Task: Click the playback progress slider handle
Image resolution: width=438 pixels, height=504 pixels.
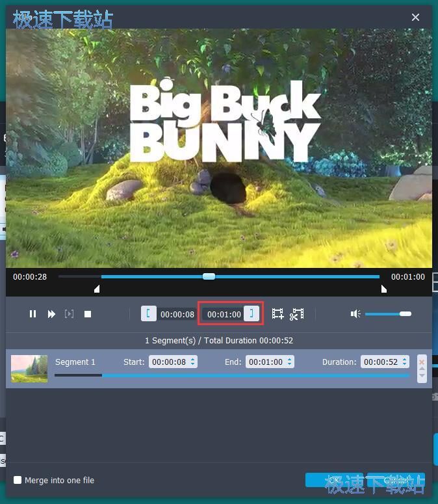Action: (209, 276)
